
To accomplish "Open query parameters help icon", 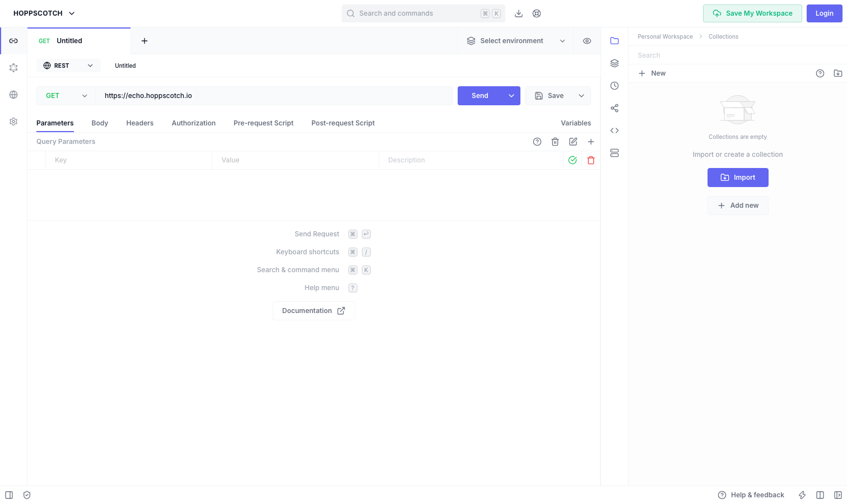I will [537, 142].
